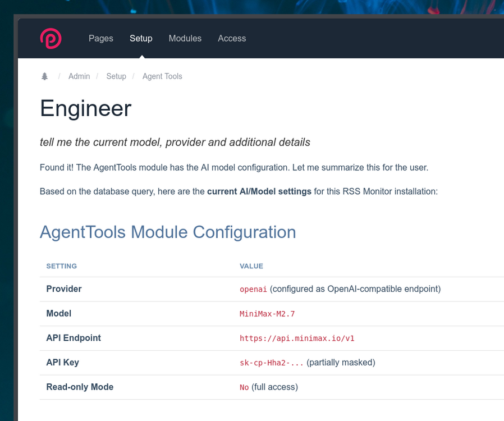Image resolution: width=504 pixels, height=421 pixels.
Task: Click the masked API key value
Action: pos(272,363)
